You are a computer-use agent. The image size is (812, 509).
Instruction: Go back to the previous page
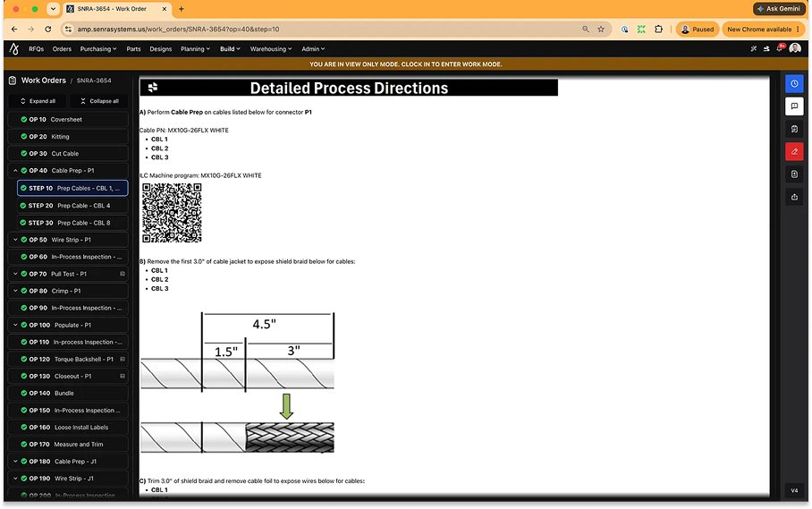[14, 30]
